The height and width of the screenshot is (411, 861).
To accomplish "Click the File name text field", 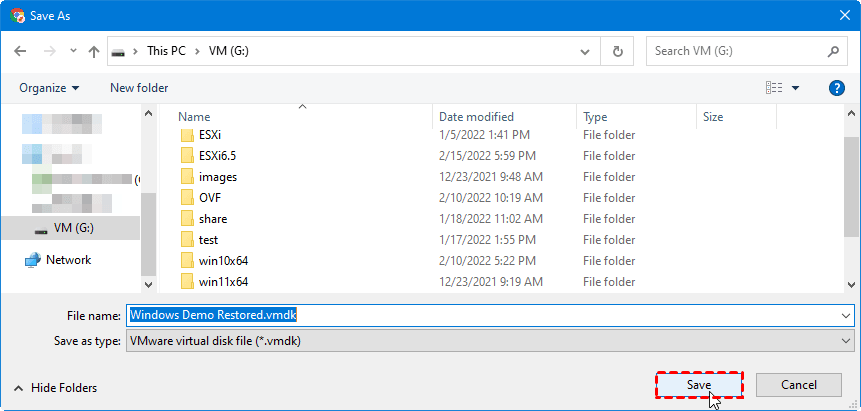I will coord(480,315).
